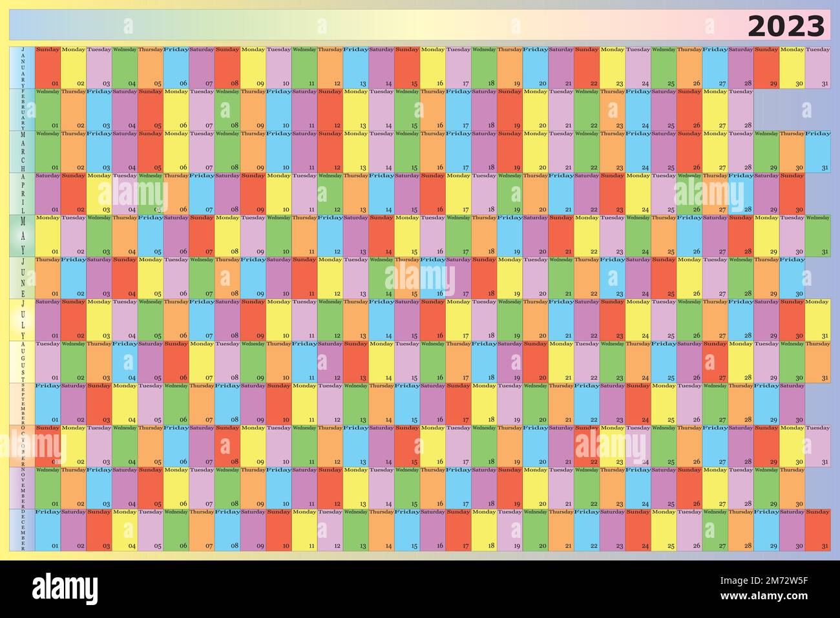
Task: Select the vertical MARCH month label
Action: [23, 151]
